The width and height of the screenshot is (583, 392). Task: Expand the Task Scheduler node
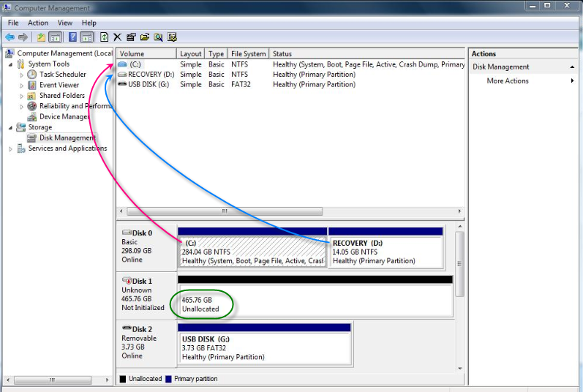tap(21, 75)
